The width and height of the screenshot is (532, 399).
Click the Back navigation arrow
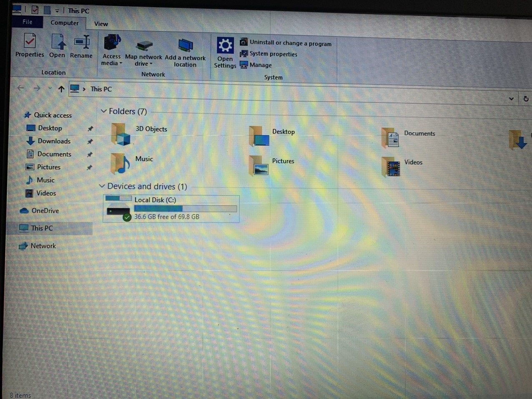point(21,88)
